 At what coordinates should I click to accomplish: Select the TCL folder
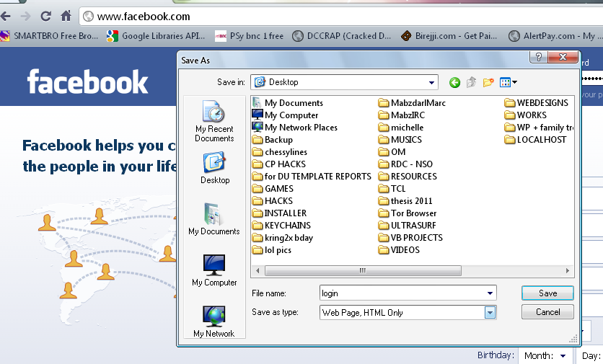[392, 189]
